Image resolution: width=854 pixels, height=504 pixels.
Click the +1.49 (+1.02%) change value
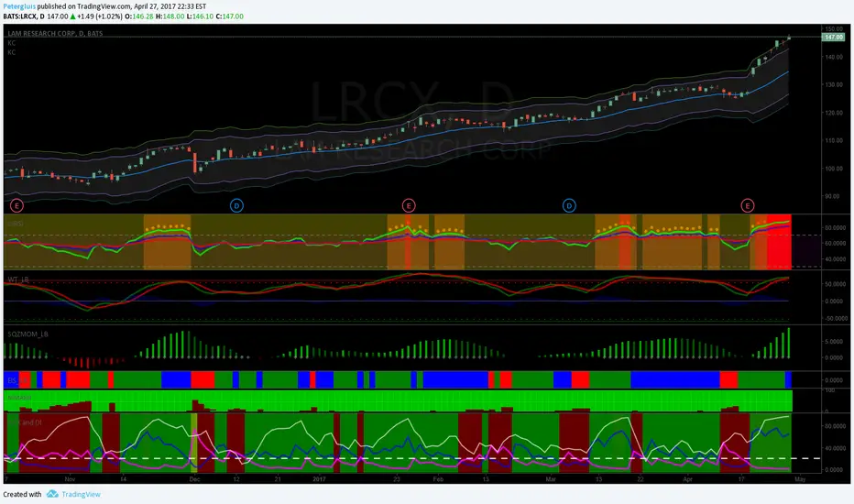tap(100, 16)
